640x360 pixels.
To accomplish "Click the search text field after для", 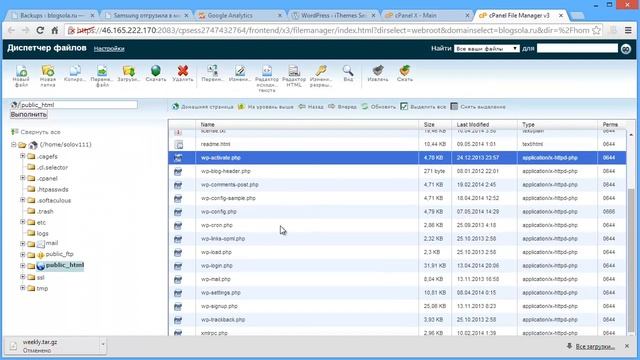I will [x=577, y=49].
